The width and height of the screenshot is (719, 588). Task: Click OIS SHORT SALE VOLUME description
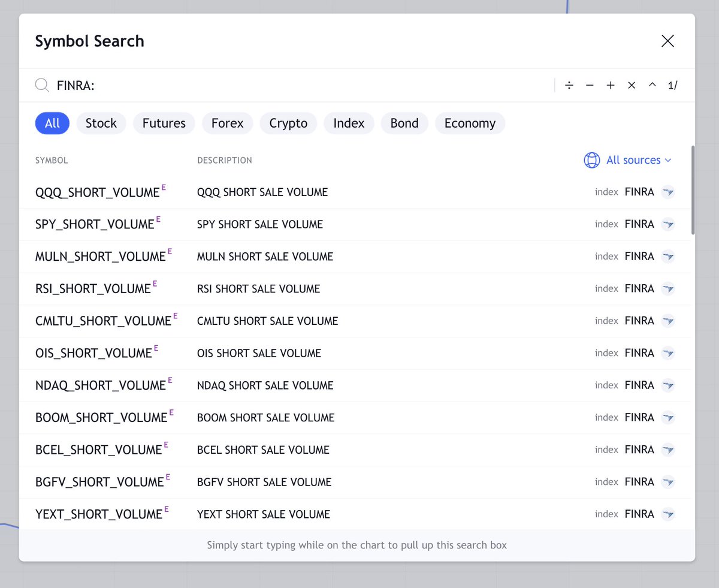[259, 353]
